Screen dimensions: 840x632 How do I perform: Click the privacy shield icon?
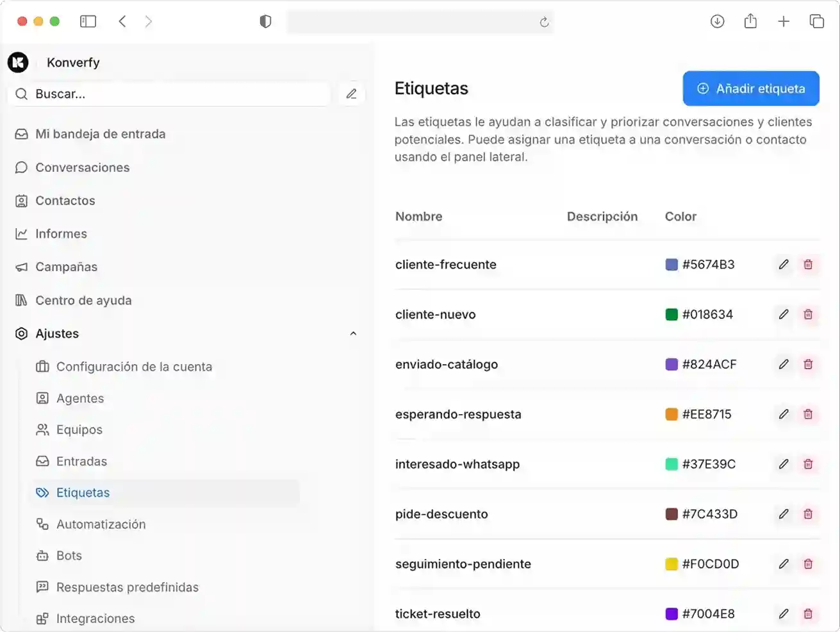coord(265,21)
